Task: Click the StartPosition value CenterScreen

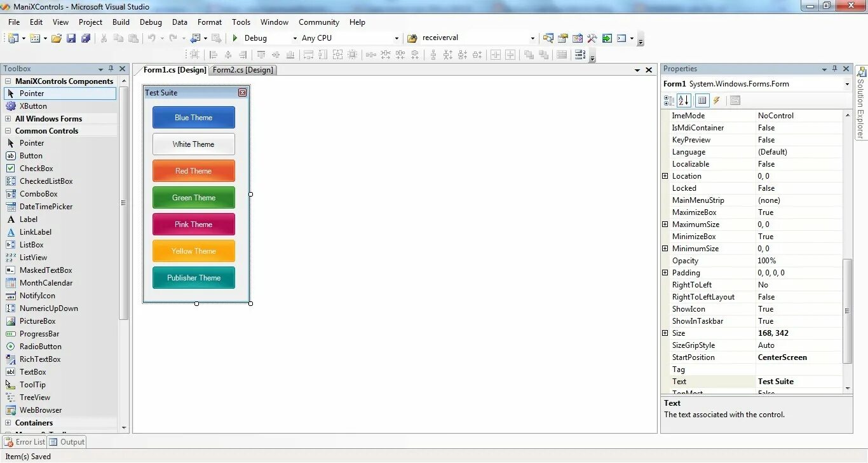Action: (x=799, y=357)
